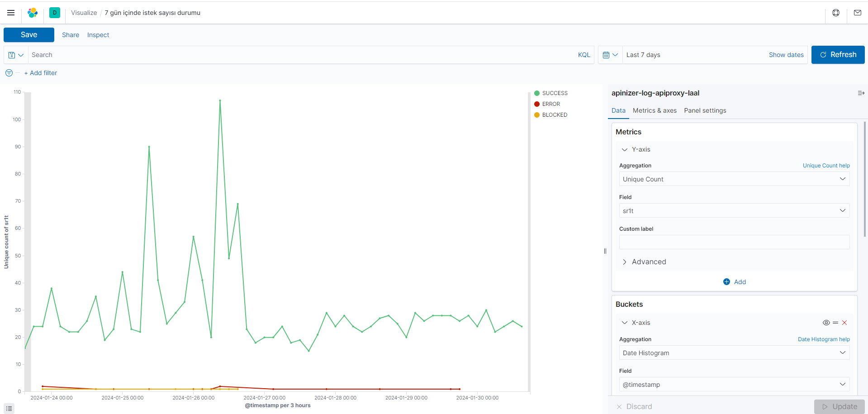
Task: Open filter options icon beside Add filter
Action: (9, 73)
